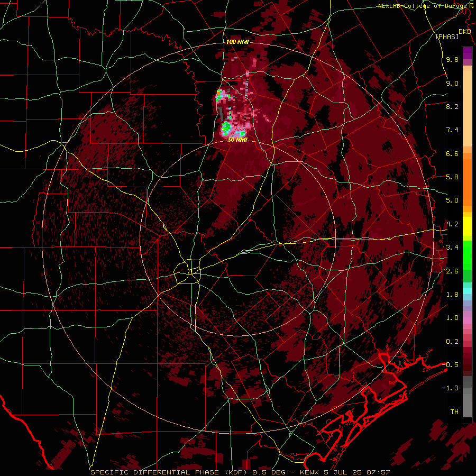Pick the cyan segment of the color bar
Image resolution: width=476 pixels, height=476 pixels.
pos(467,290)
